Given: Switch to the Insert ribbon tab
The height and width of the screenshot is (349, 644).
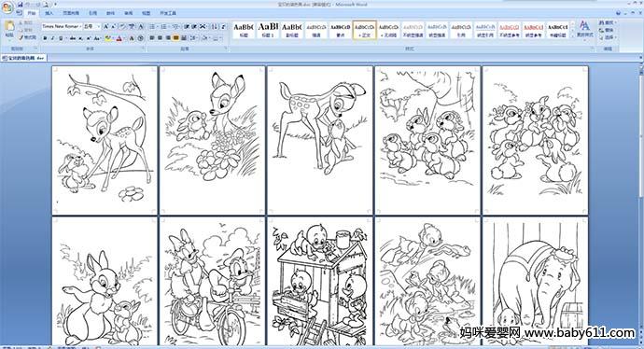Looking at the screenshot, I should pos(49,13).
